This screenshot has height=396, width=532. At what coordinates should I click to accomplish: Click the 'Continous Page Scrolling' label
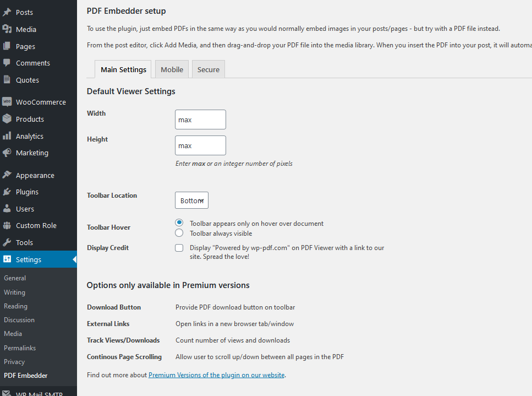(x=124, y=357)
